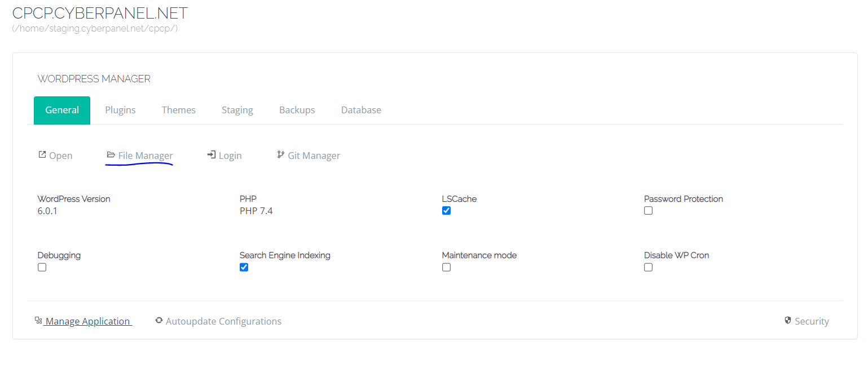Click the arrow icon beside Login

click(211, 154)
